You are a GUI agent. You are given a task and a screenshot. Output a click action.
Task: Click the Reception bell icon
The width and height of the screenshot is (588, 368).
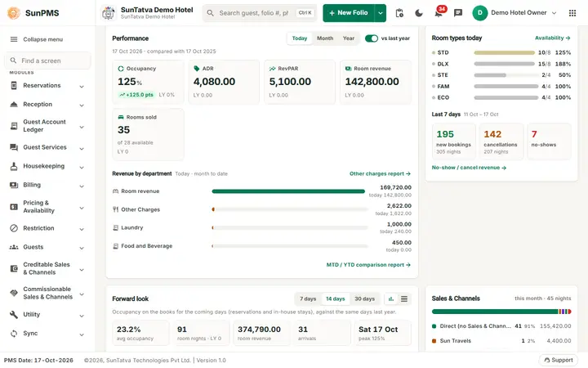14,105
